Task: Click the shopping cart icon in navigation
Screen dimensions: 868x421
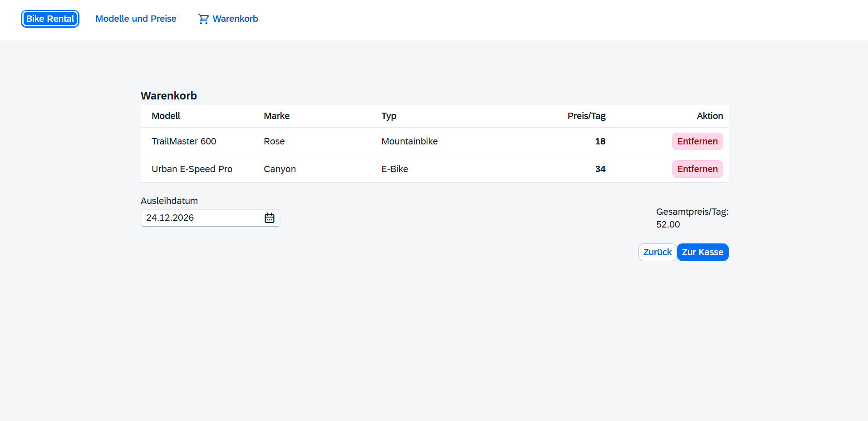Action: tap(203, 19)
